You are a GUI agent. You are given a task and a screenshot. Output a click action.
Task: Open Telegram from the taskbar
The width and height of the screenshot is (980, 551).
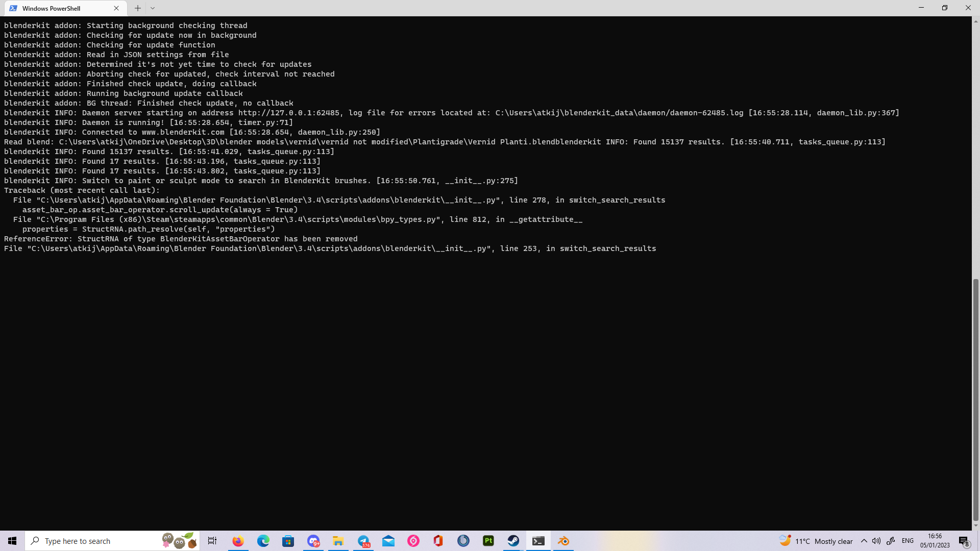coord(363,541)
